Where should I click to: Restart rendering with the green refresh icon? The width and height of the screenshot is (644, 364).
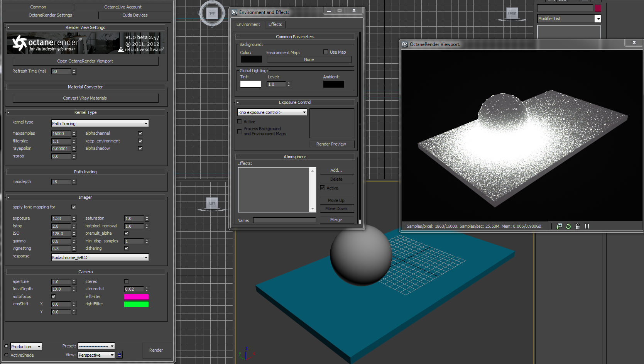(568, 226)
